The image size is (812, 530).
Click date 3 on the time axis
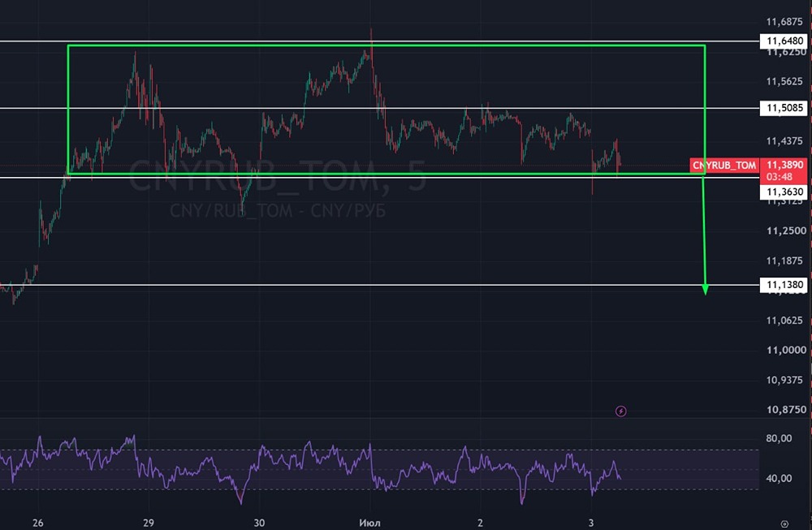[x=591, y=523]
